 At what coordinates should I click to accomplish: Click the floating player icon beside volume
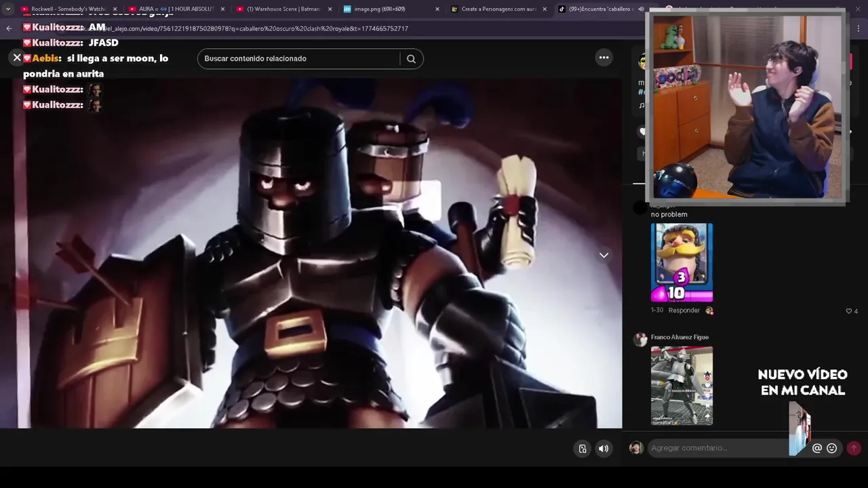pos(583,449)
